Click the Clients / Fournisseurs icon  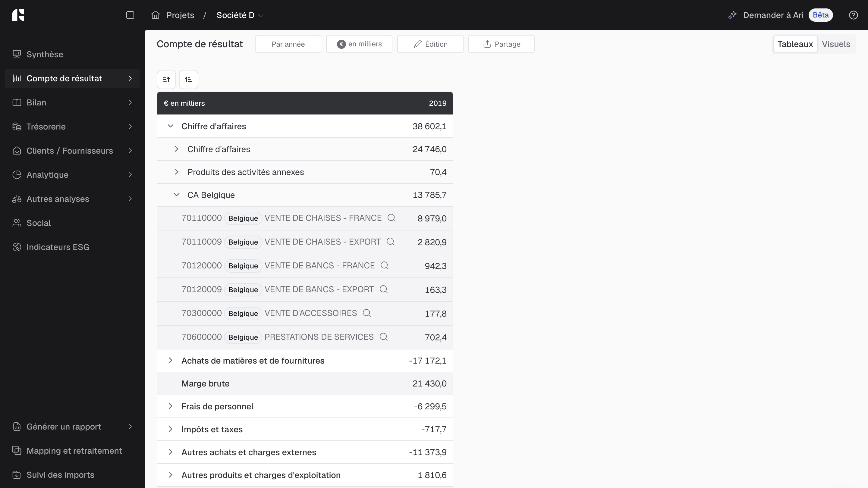click(x=17, y=151)
